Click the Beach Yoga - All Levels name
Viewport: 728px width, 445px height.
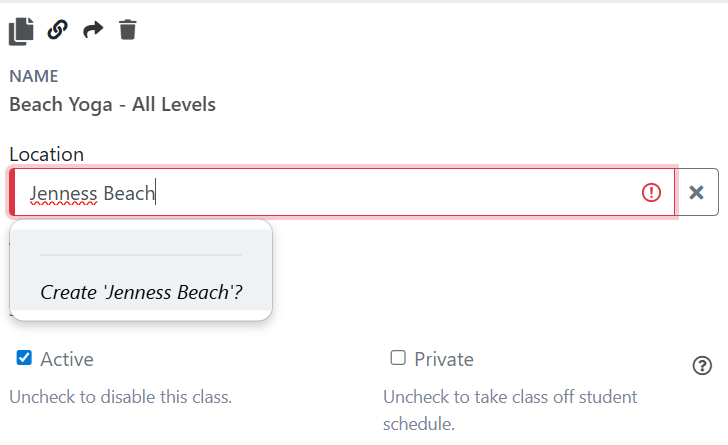[112, 104]
